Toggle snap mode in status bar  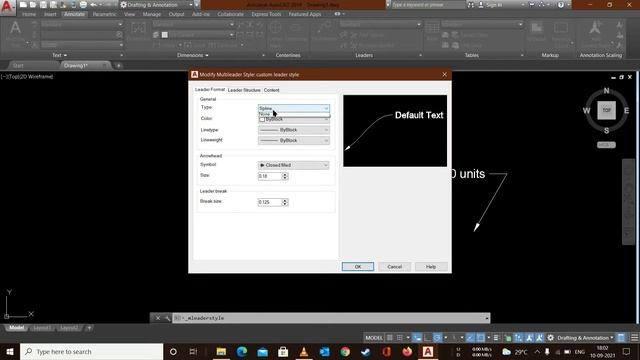pos(400,338)
